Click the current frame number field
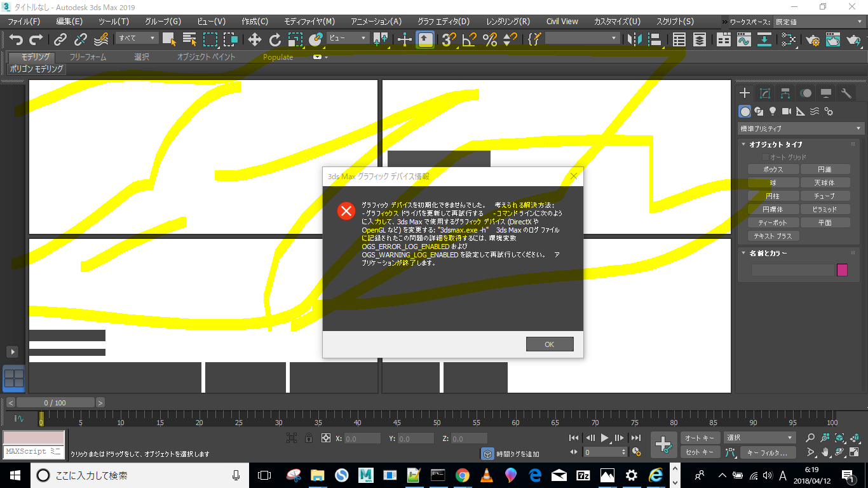This screenshot has height=488, width=868. click(602, 452)
